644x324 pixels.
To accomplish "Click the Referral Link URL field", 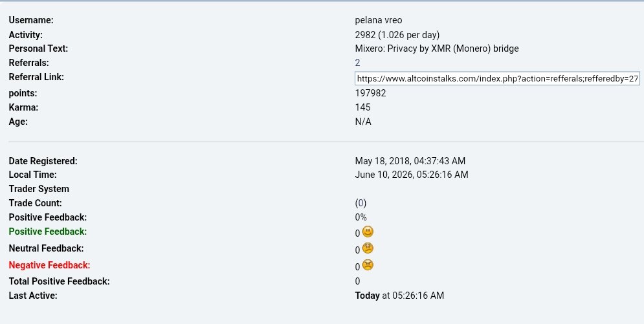I will (x=497, y=78).
